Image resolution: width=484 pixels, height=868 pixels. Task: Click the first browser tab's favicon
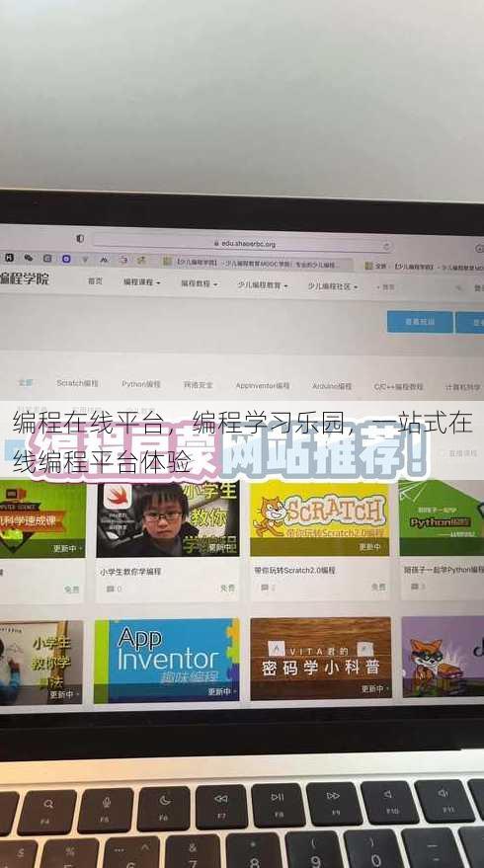[x=167, y=261]
